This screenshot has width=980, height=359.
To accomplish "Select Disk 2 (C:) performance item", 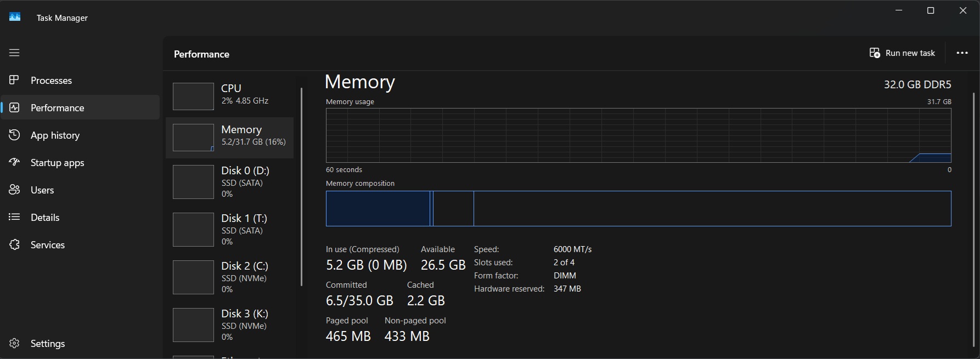I will 230,277.
